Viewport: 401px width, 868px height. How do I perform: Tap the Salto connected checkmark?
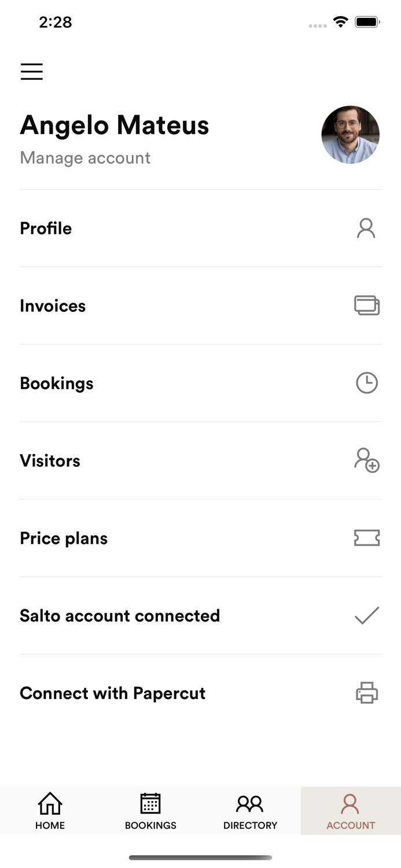click(367, 616)
